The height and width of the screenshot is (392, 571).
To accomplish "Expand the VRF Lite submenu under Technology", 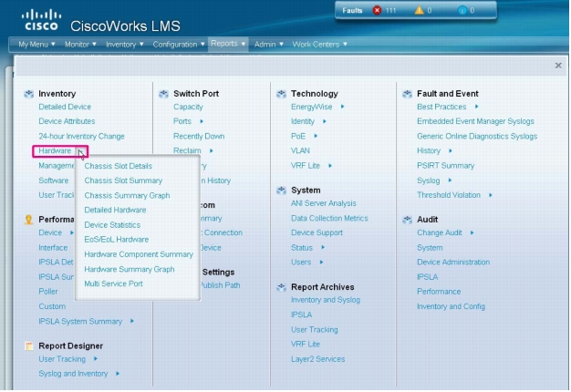I will tap(330, 166).
